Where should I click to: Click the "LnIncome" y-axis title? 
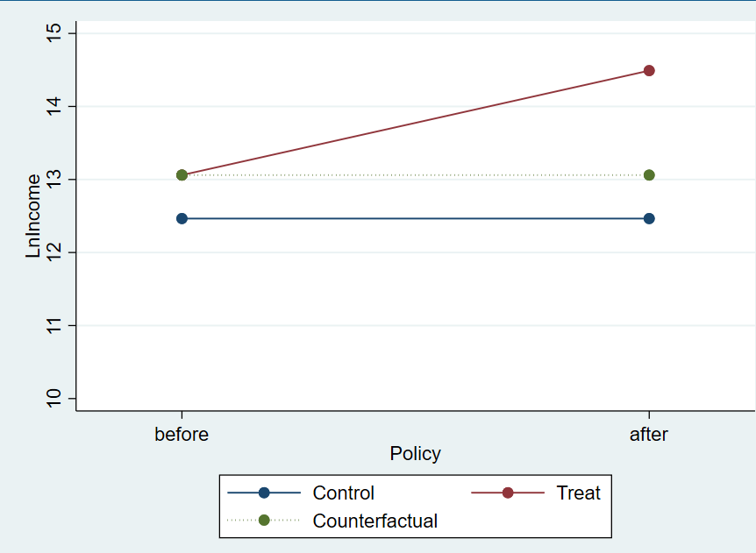point(33,216)
